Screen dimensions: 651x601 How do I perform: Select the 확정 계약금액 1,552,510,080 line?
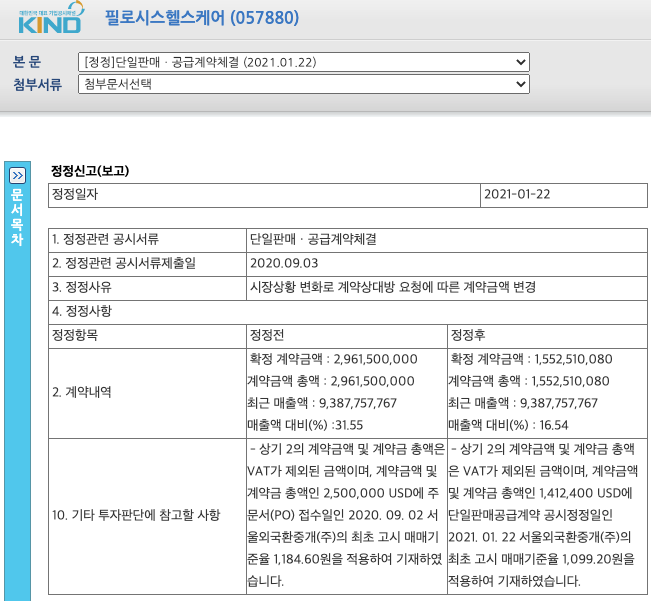pos(531,359)
